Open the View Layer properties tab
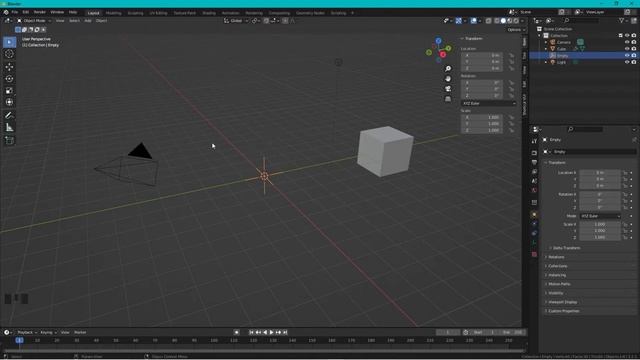Viewport: 640px width, 360px height. tap(534, 171)
